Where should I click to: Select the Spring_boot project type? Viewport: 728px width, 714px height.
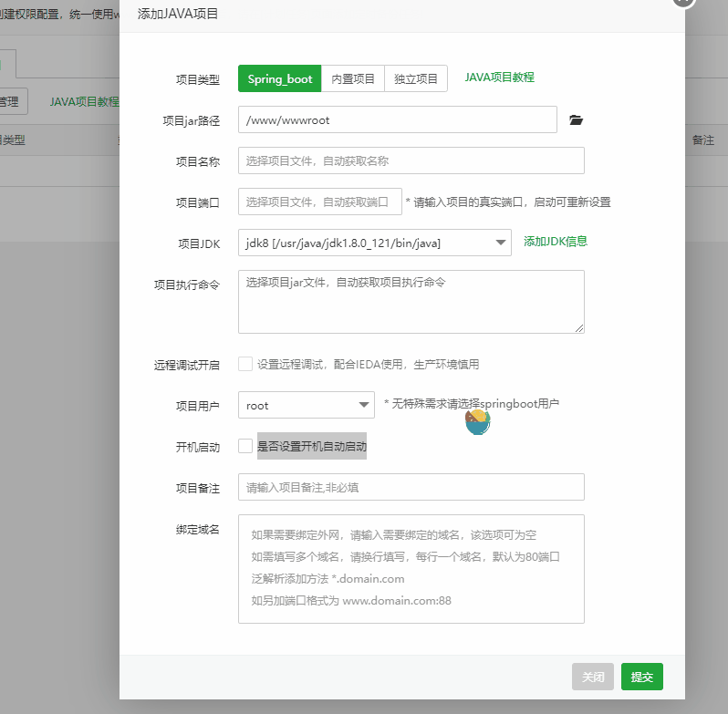279,78
